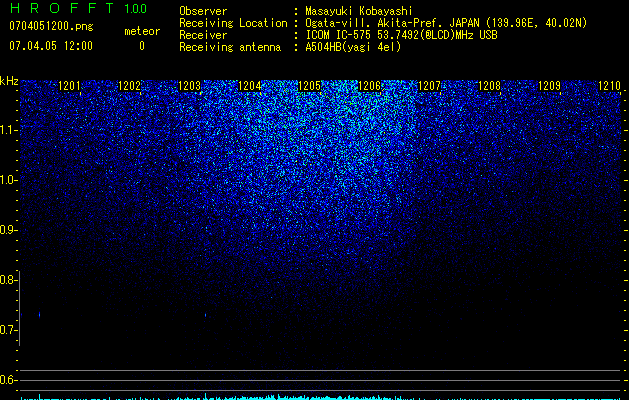
Task: Click the 1210 time marker
Action: point(610,86)
